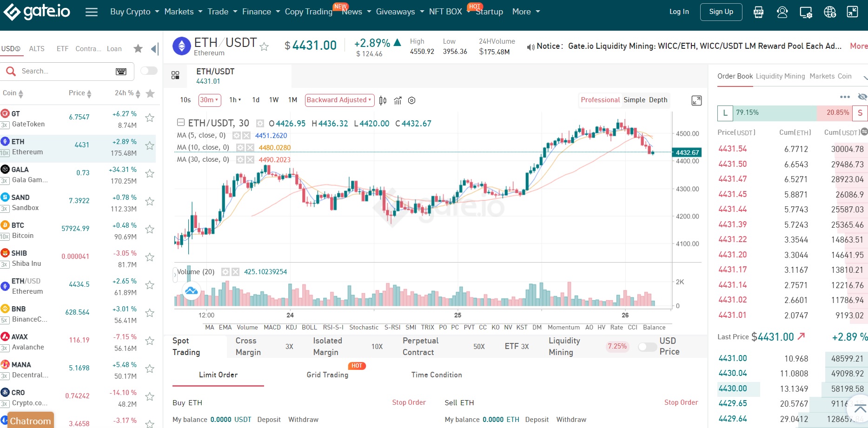Open the 30m interval dropdown
Viewport: 868px width, 428px height.
click(x=210, y=100)
